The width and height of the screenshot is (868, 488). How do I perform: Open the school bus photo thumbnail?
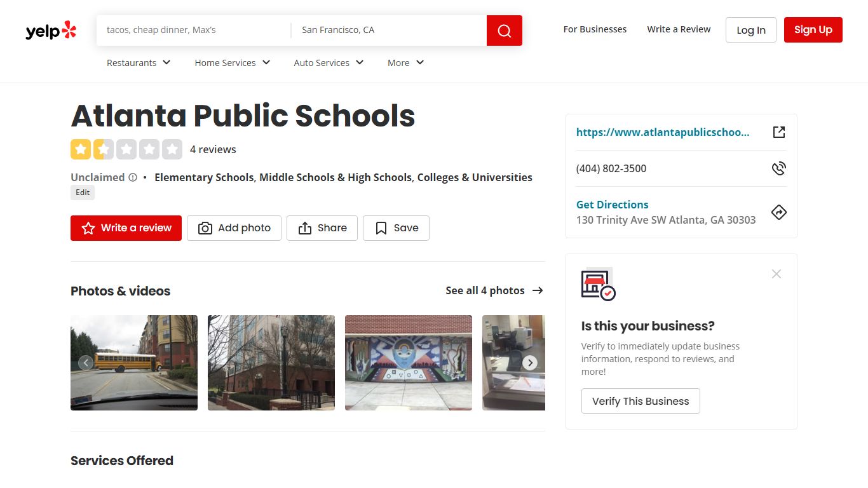pyautogui.click(x=134, y=363)
